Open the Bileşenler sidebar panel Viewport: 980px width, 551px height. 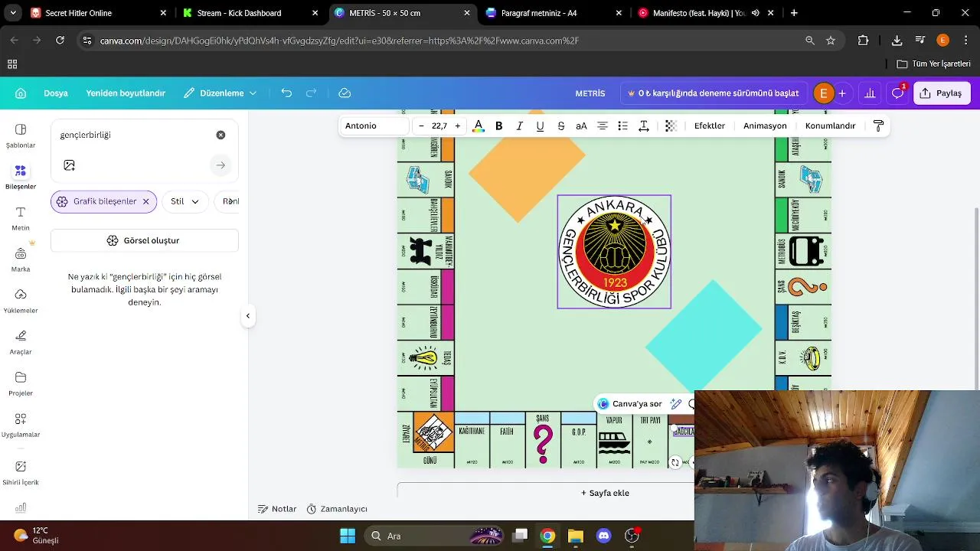pyautogui.click(x=21, y=177)
